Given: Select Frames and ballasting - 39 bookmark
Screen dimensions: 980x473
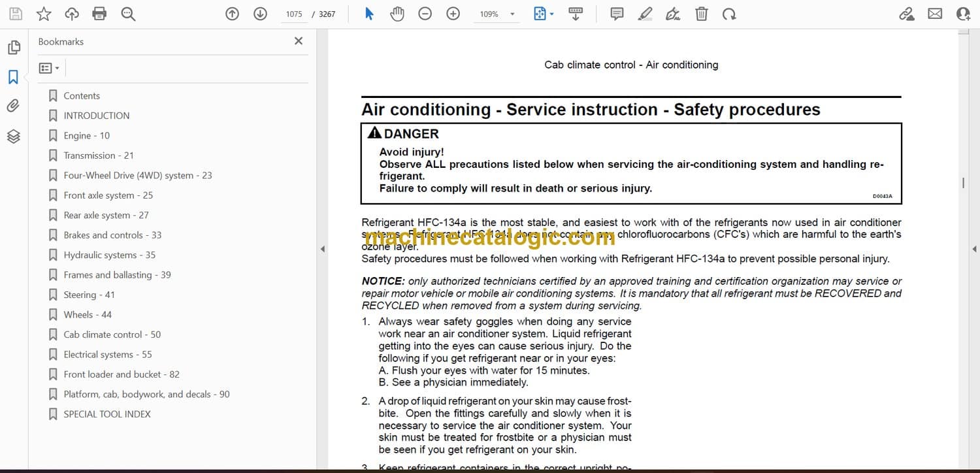Looking at the screenshot, I should click(x=118, y=275).
